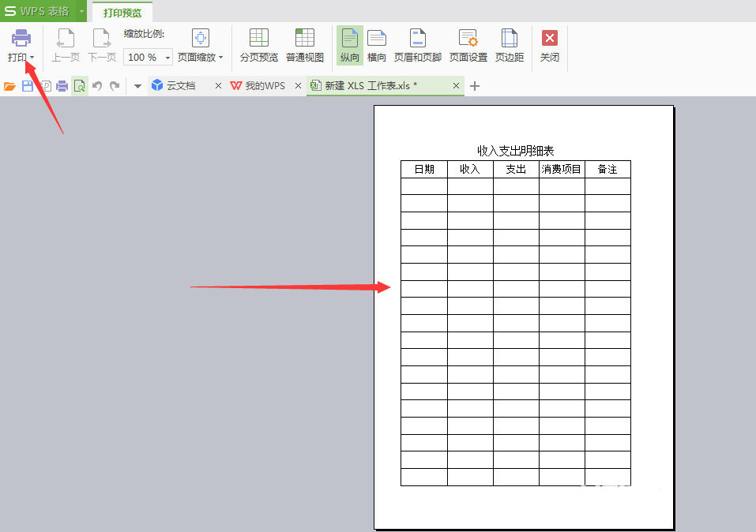Click the 消费项目 header cell
This screenshot has width=756, height=532.
(x=562, y=169)
